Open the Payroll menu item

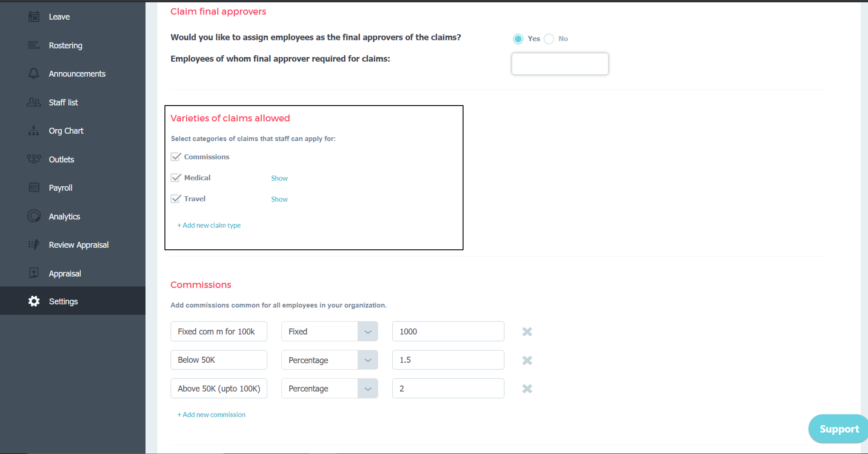pyautogui.click(x=60, y=188)
